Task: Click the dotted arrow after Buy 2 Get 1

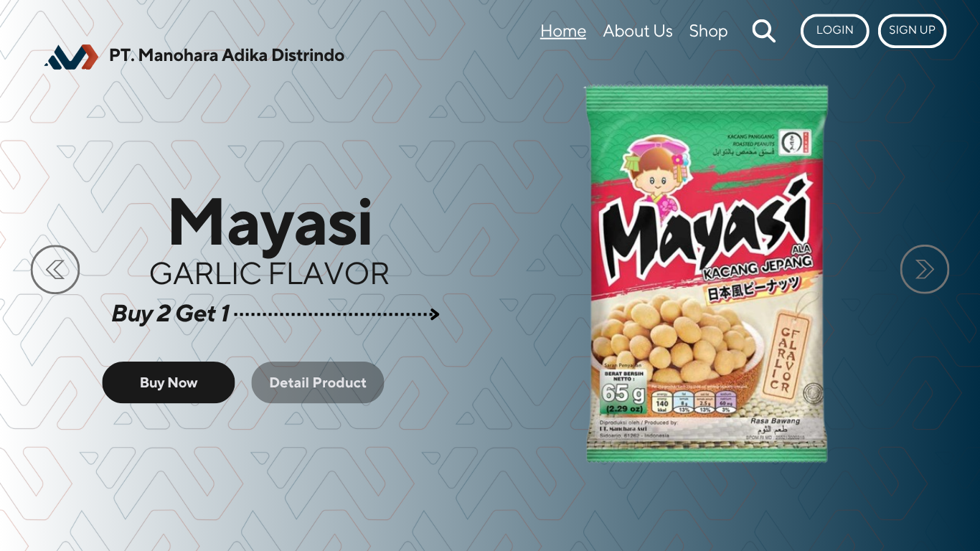Action: [x=337, y=314]
